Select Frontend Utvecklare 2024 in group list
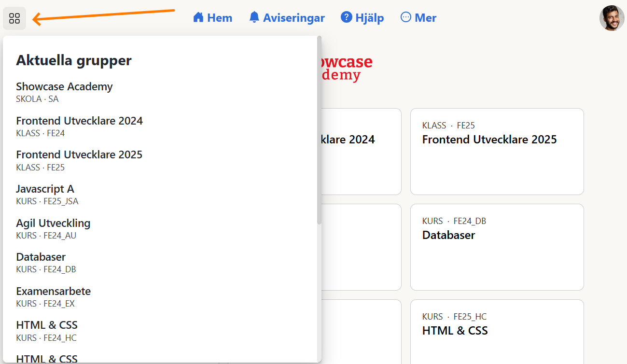 click(79, 121)
